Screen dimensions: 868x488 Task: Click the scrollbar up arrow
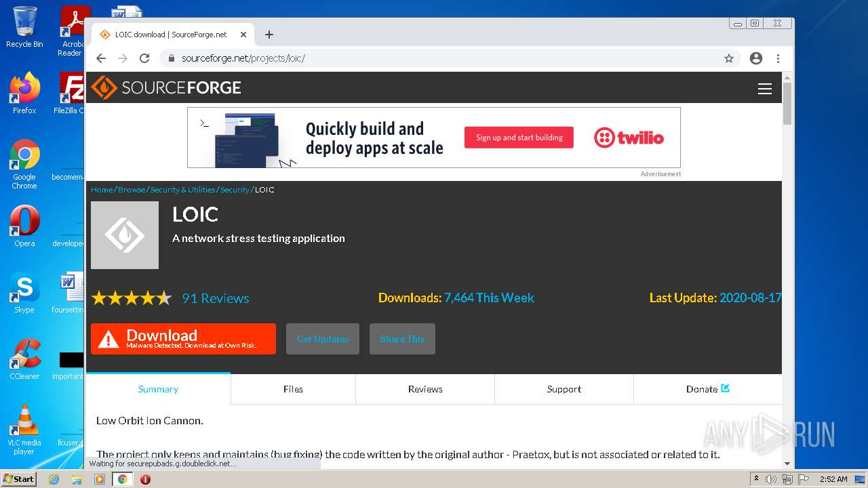(x=787, y=77)
